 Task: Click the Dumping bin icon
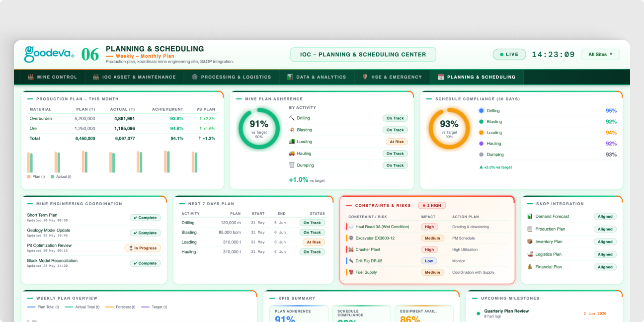pos(292,165)
